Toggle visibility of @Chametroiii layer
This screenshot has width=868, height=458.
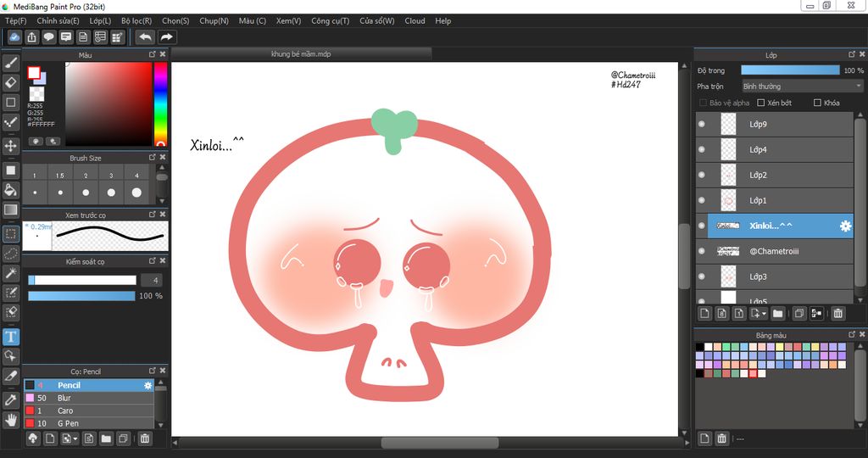tap(701, 251)
